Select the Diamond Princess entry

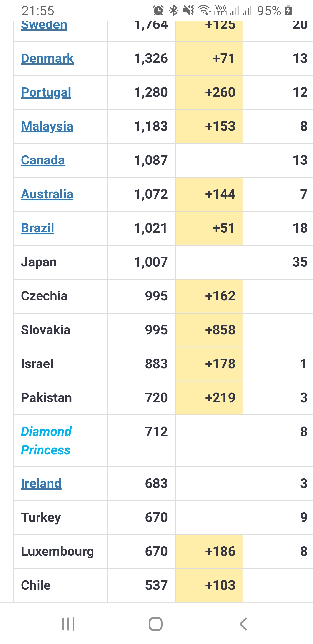46,441
